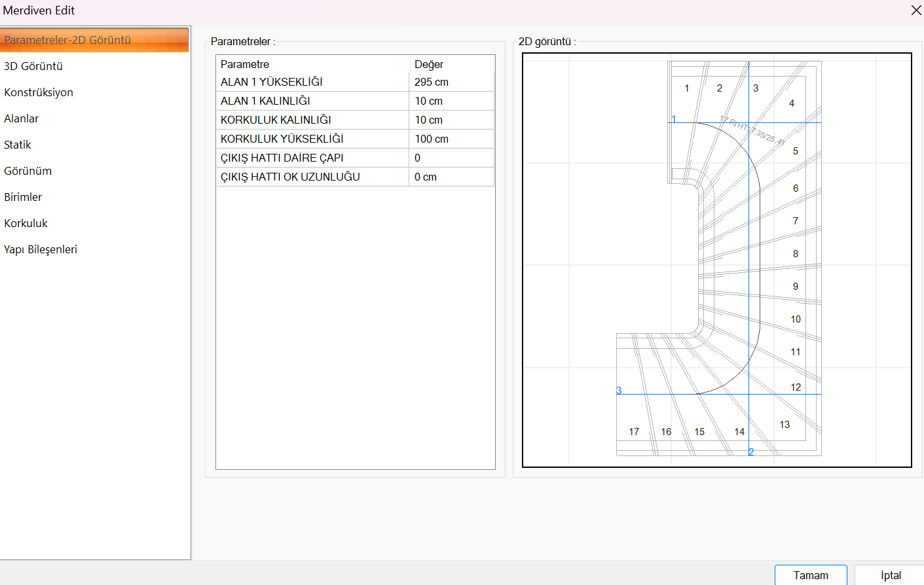This screenshot has height=585, width=924.
Task: Select stair step 14 in 2D view
Action: pyautogui.click(x=739, y=432)
